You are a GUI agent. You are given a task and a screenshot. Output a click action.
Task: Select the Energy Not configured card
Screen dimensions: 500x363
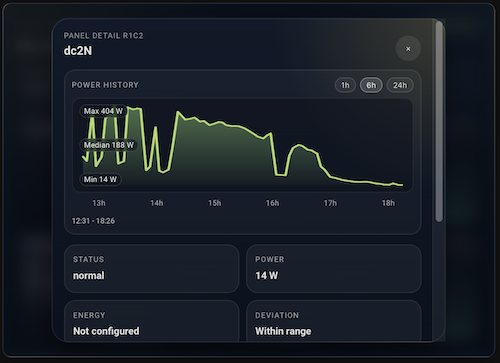point(152,321)
